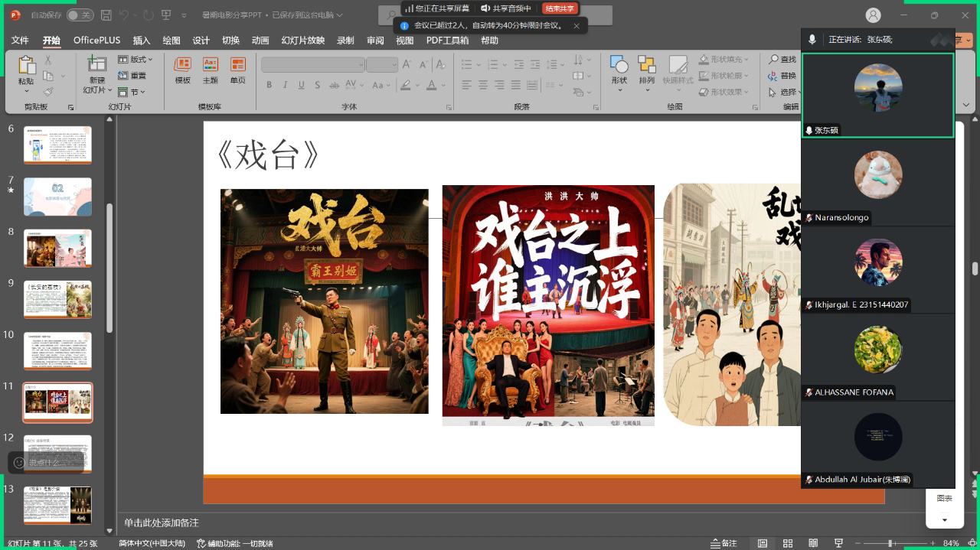The image size is (980, 550).
Task: Toggle text Shadow (S) button
Action: 318,85
